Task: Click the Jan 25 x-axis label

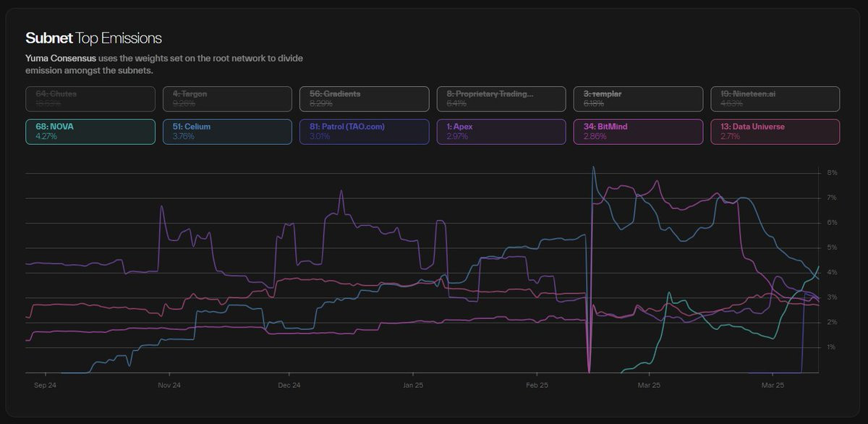Action: pyautogui.click(x=413, y=386)
